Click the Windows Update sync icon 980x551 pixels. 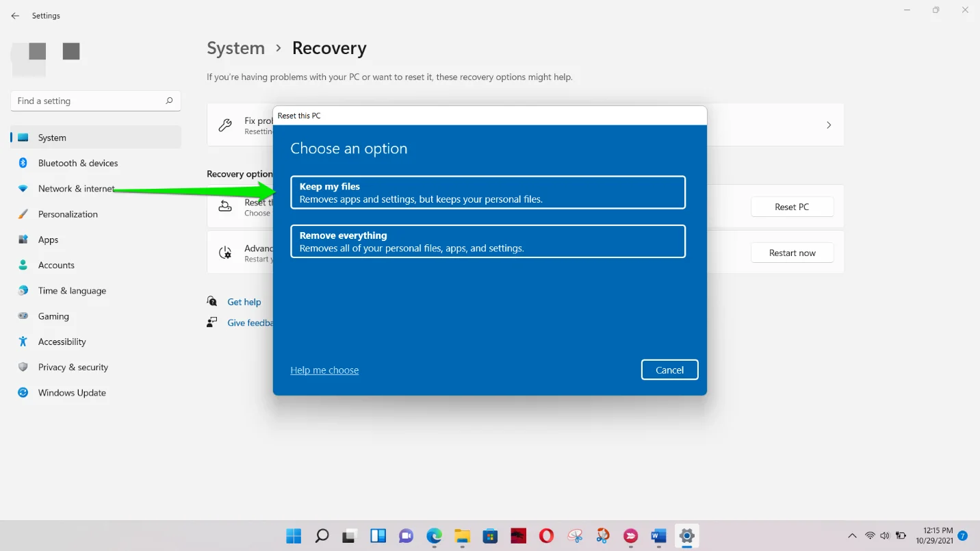coord(23,393)
